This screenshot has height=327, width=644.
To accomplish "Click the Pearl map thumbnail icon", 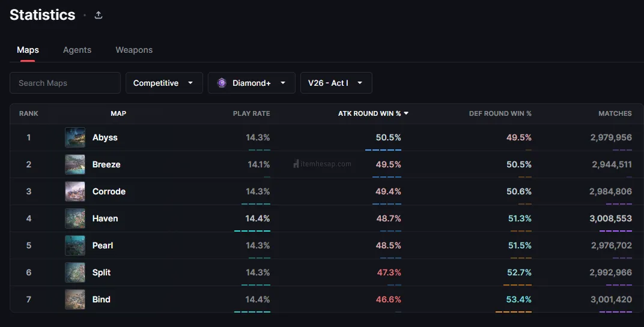I will [75, 245].
